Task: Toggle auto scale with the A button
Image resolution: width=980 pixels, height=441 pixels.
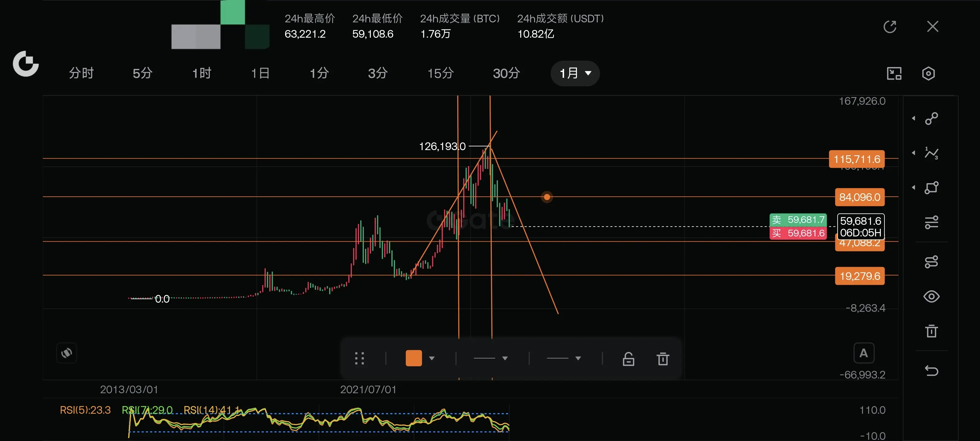Action: pos(864,353)
